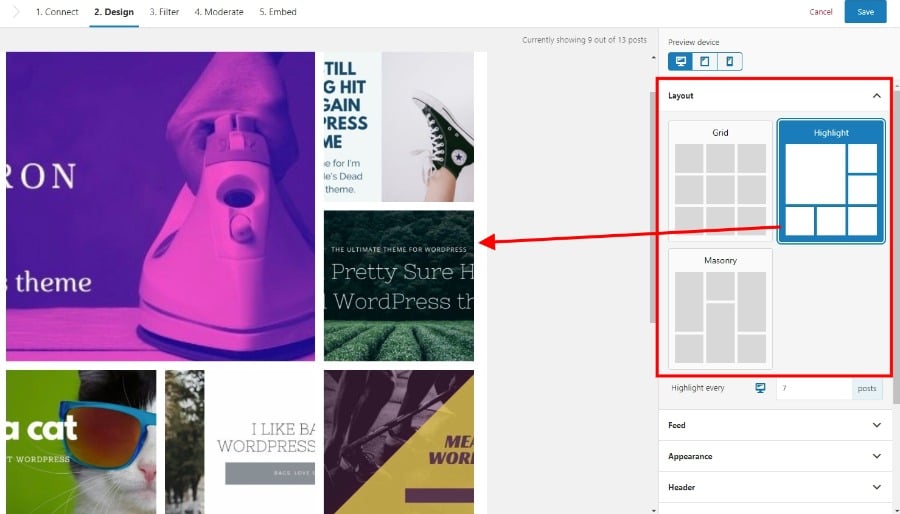
Task: Expand the Appearance section
Action: pos(775,456)
